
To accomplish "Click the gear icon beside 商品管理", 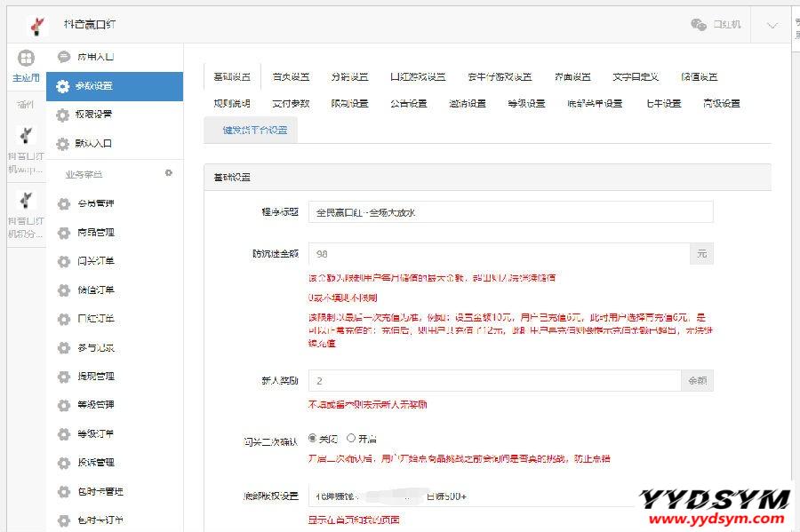I will pos(63,233).
